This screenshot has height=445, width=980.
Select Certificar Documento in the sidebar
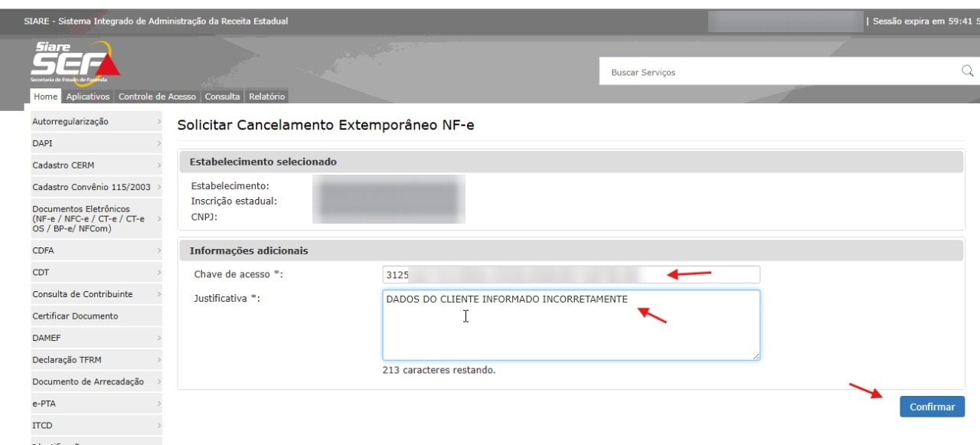point(96,316)
